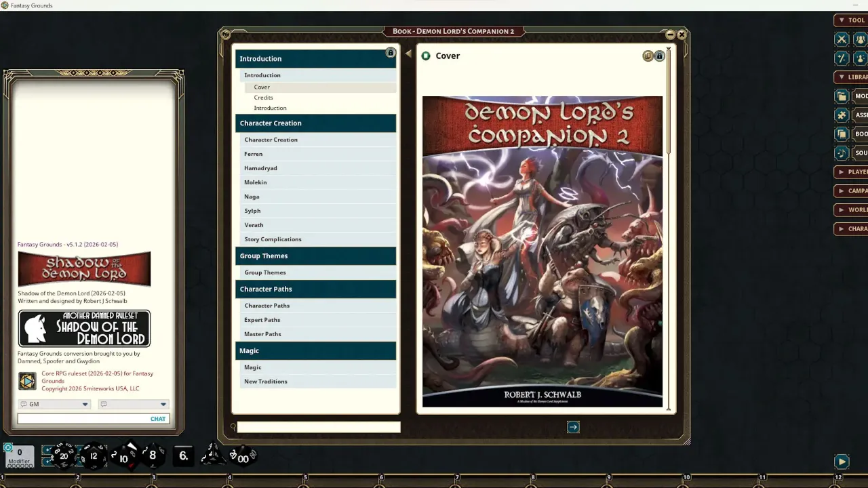Click the Another Damned Ruleset logo

click(x=84, y=329)
